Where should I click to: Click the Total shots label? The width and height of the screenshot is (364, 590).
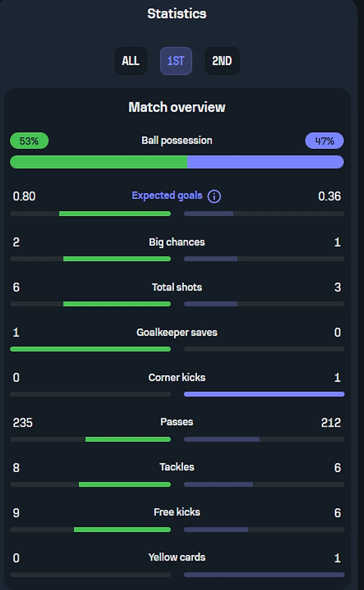(177, 287)
